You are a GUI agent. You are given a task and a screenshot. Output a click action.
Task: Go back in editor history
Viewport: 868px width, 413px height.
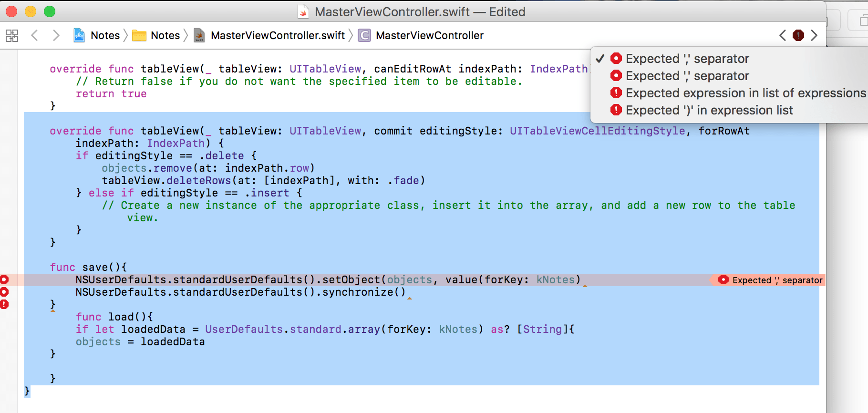34,35
